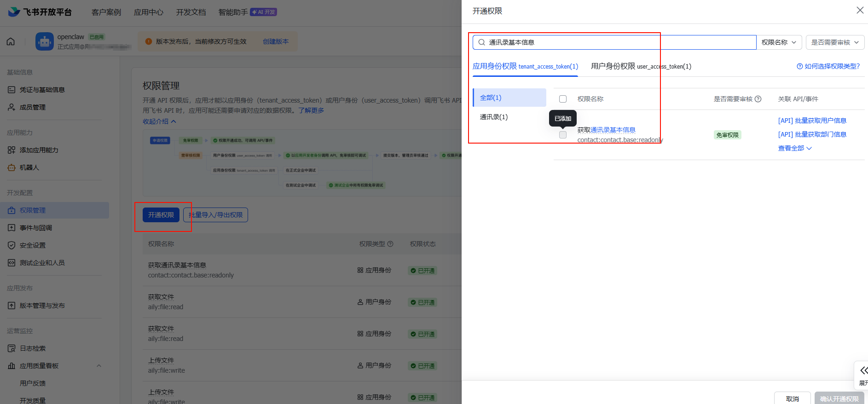
Task: Click the help icon beside 是否需要审核 column
Action: pyautogui.click(x=758, y=99)
